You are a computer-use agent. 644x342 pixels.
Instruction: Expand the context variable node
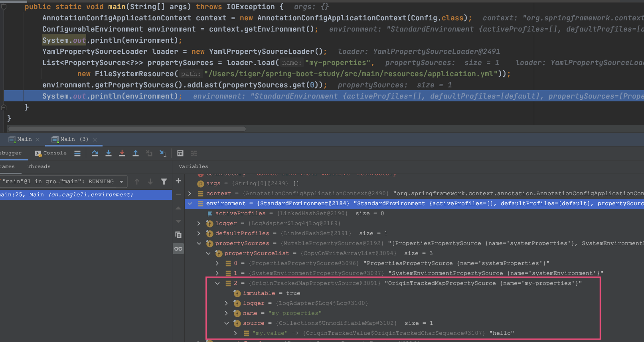190,194
